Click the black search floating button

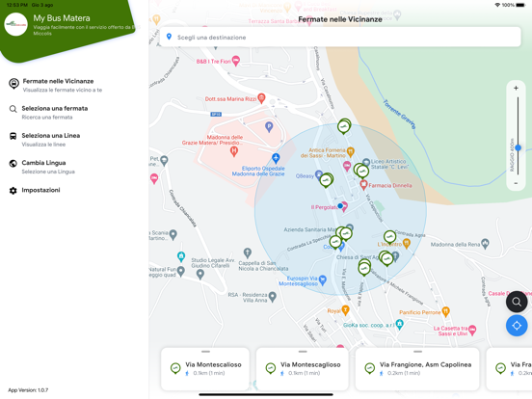517,302
